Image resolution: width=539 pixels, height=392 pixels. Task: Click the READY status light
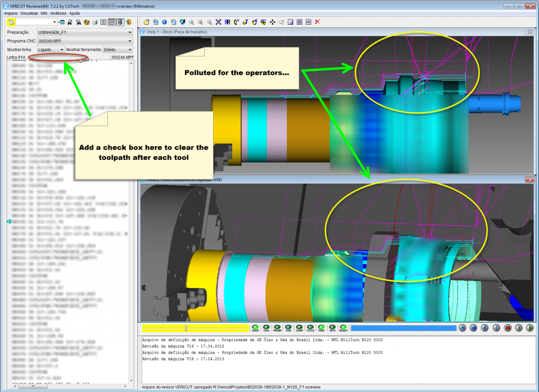(343, 328)
